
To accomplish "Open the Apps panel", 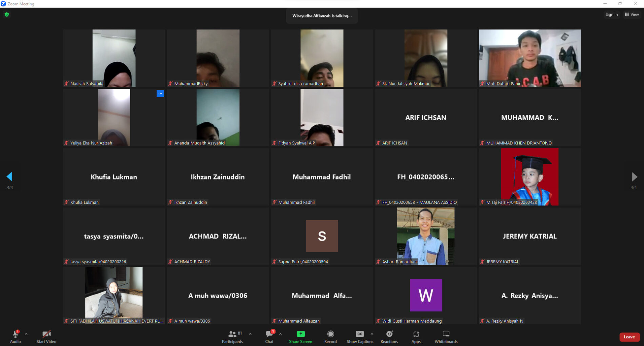I will pyautogui.click(x=416, y=337).
